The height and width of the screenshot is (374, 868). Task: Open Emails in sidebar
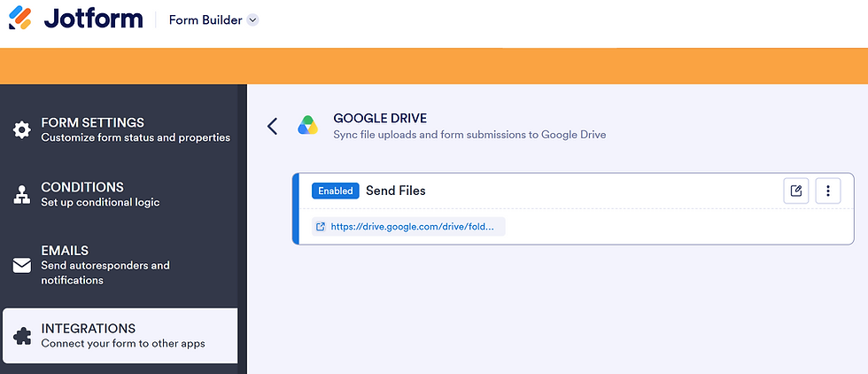pyautogui.click(x=120, y=265)
